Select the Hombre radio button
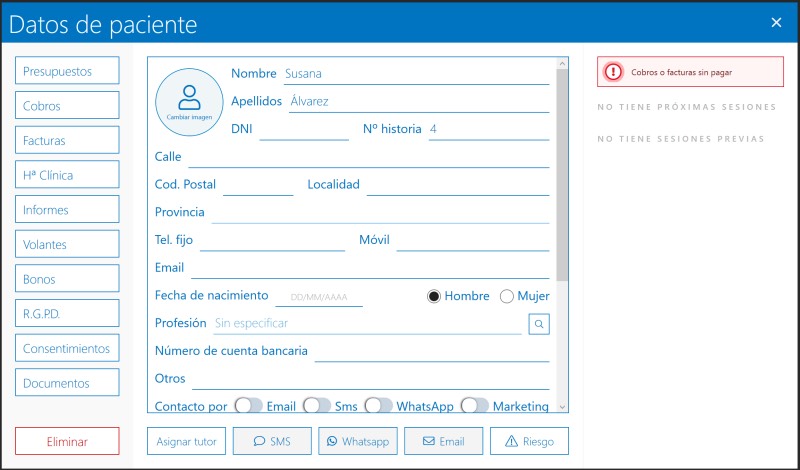 coord(434,296)
